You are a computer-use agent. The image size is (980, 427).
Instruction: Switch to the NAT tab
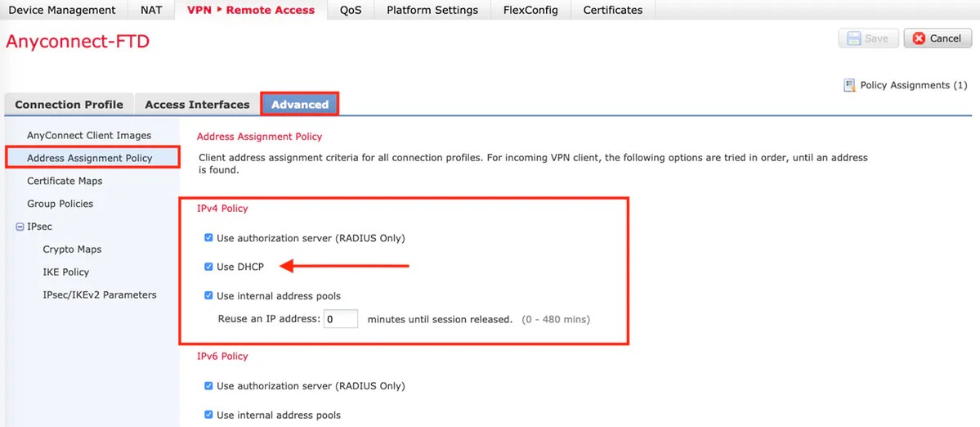tap(152, 10)
